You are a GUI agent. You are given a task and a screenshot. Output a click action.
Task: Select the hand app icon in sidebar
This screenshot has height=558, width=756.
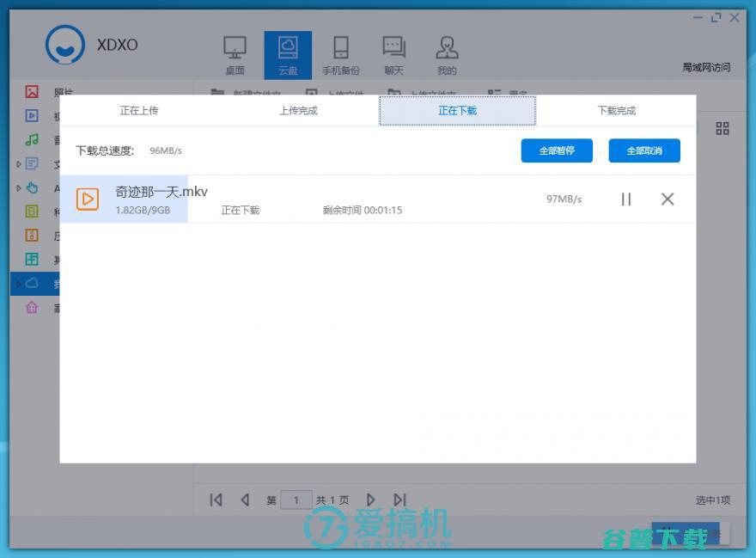click(x=32, y=187)
